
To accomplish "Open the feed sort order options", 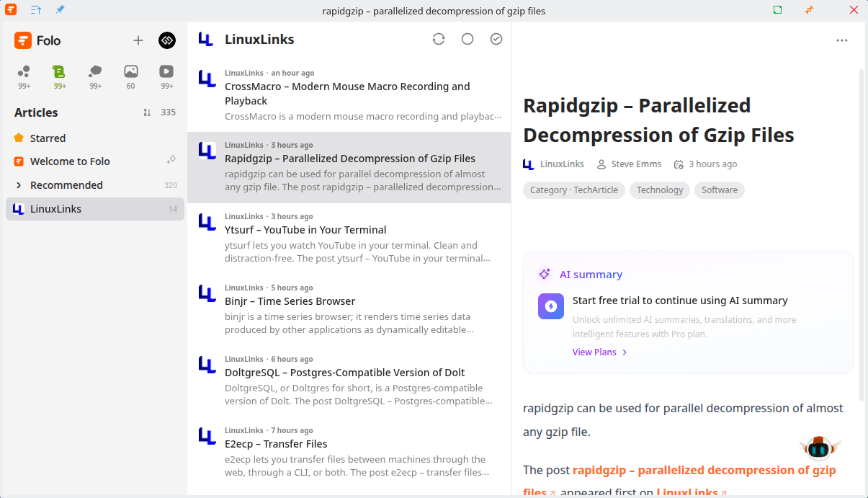I will click(147, 112).
